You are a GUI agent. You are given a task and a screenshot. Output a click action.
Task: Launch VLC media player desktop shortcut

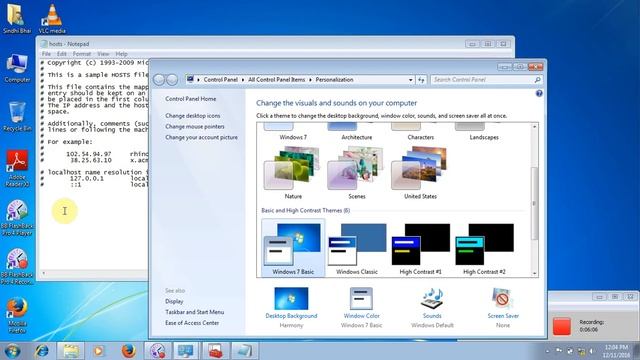pos(52,18)
